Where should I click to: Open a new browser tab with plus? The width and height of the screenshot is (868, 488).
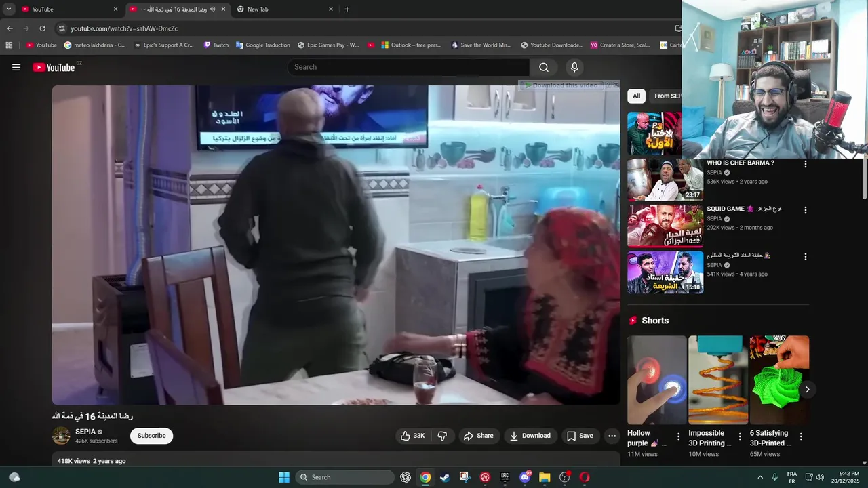[347, 9]
